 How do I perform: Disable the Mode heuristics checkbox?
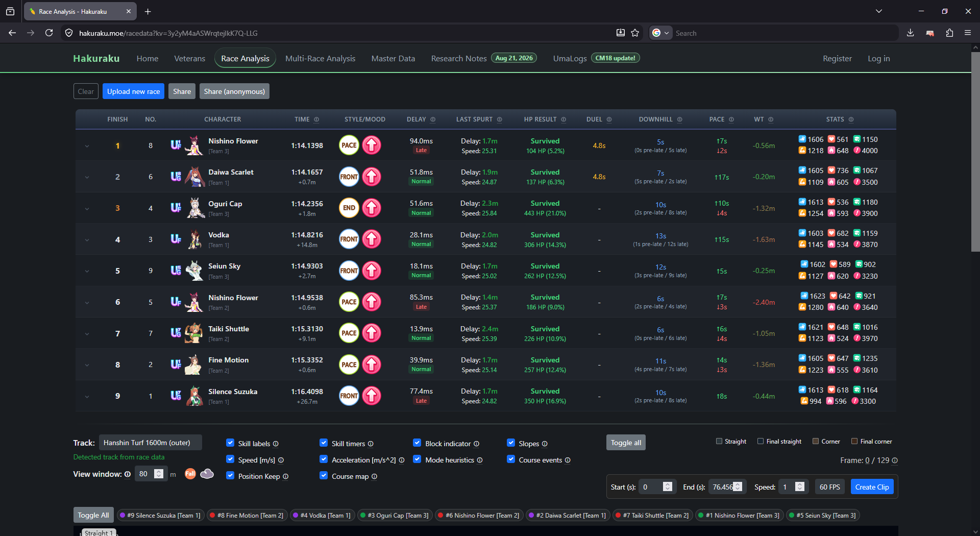tap(417, 459)
